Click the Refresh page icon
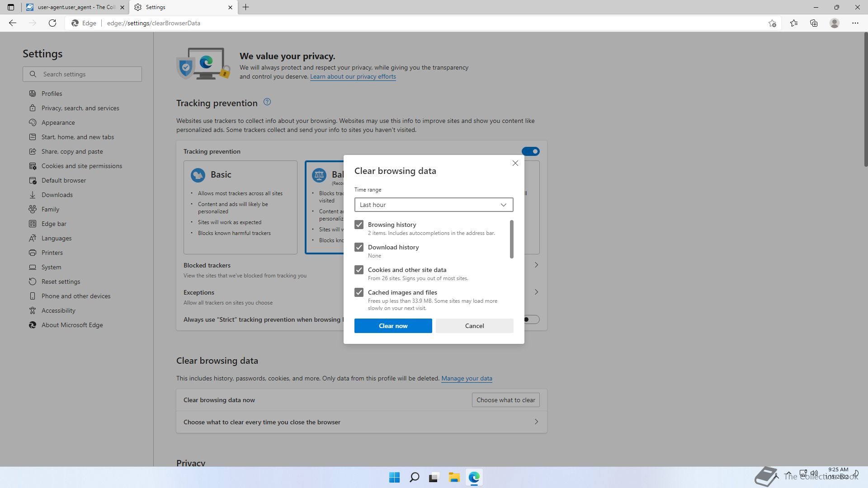 (x=52, y=23)
